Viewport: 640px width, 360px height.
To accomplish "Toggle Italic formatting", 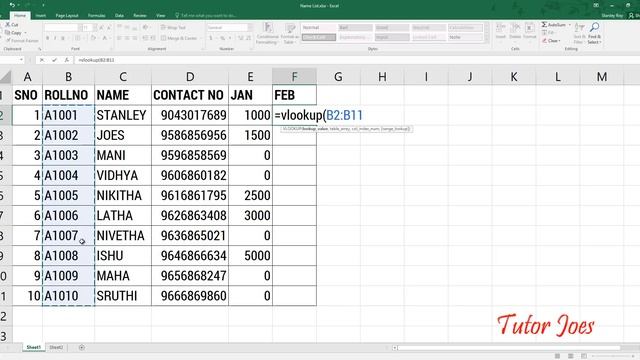I will click(x=55, y=38).
